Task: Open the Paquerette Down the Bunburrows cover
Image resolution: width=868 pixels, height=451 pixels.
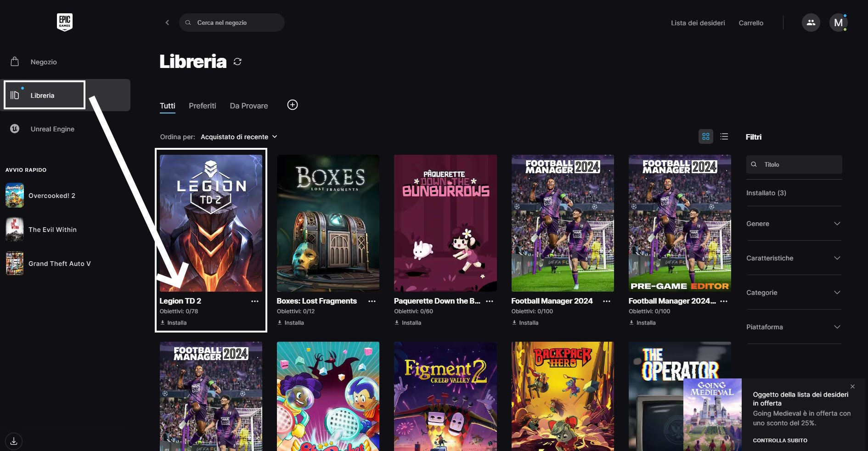Action: point(445,223)
